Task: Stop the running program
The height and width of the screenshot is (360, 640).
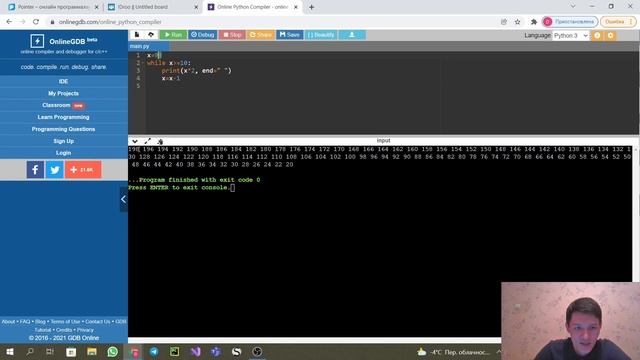Action: pyautogui.click(x=232, y=35)
